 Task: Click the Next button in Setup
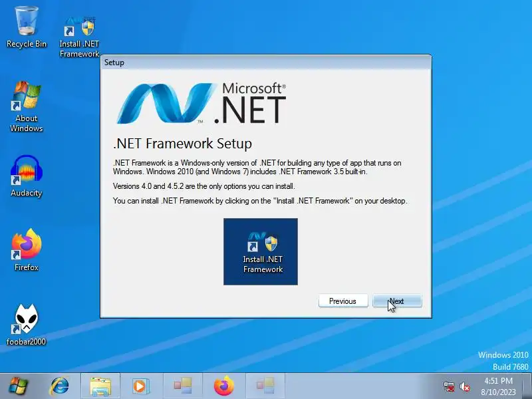(x=397, y=301)
